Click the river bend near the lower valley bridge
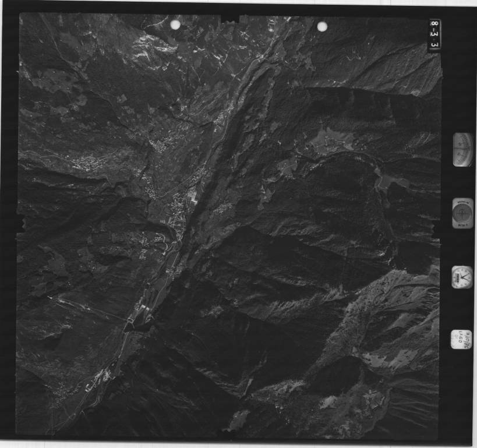The width and height of the screenshot is (477, 448). pos(132,326)
